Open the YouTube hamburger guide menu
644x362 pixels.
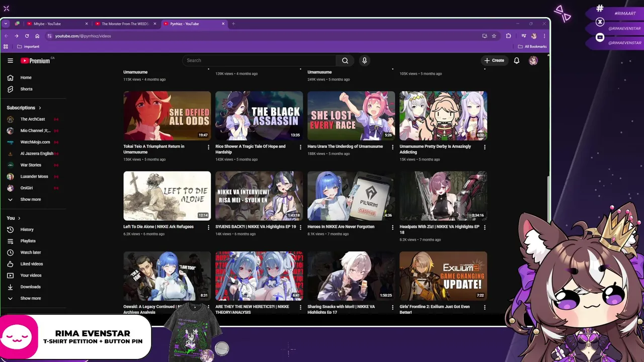(10, 61)
